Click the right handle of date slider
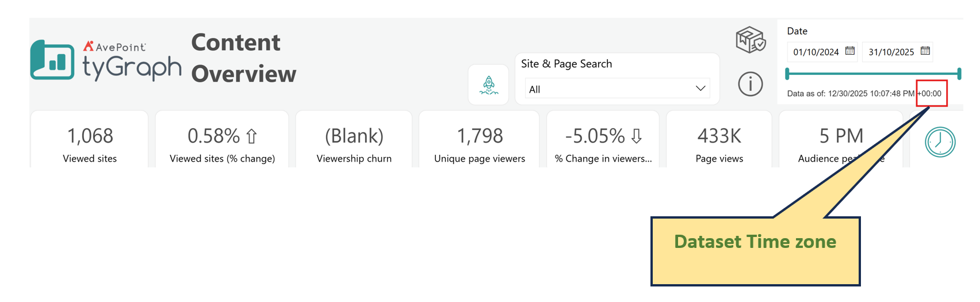 [x=959, y=74]
